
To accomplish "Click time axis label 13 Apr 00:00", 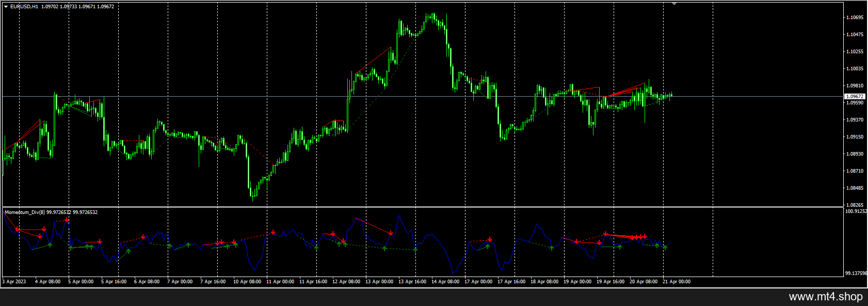I will 379,282.
